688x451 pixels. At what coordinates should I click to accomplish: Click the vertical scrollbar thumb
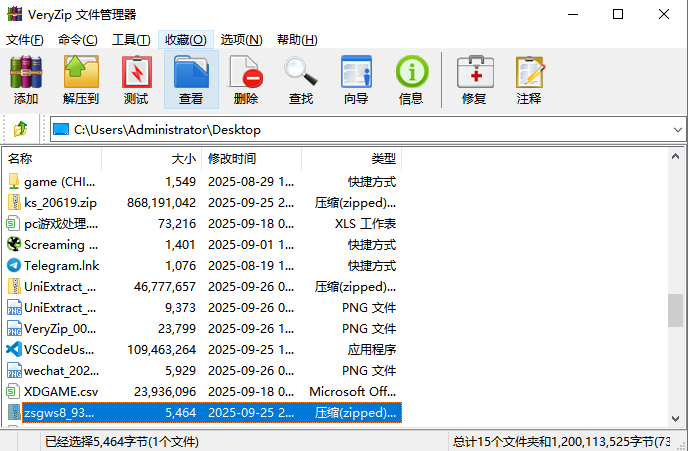pos(676,310)
